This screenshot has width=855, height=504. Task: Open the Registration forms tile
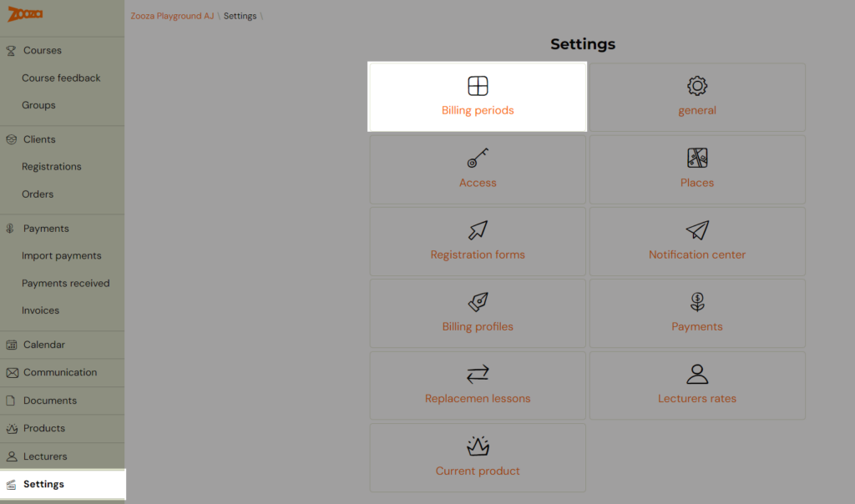pyautogui.click(x=478, y=241)
